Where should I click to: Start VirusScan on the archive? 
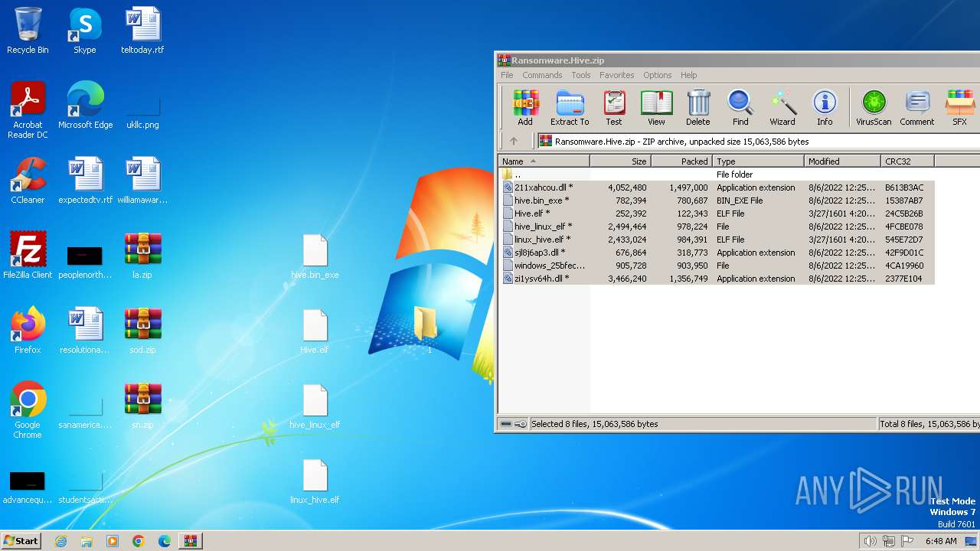[874, 107]
